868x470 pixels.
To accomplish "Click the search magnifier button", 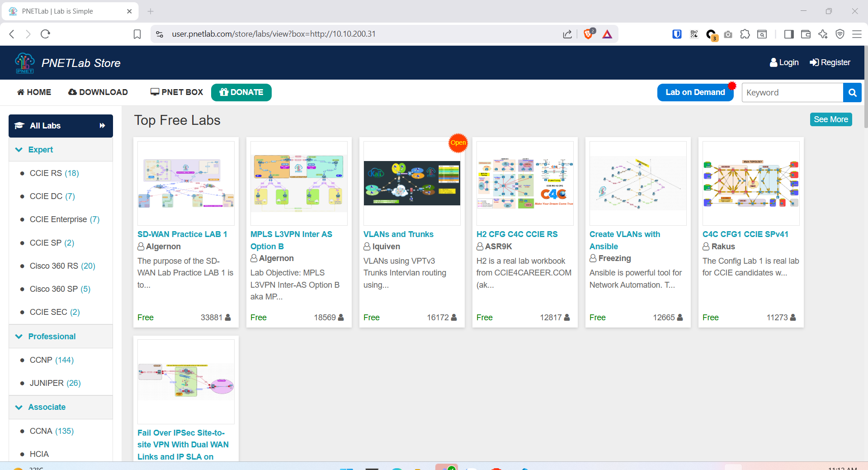I will [x=853, y=93].
